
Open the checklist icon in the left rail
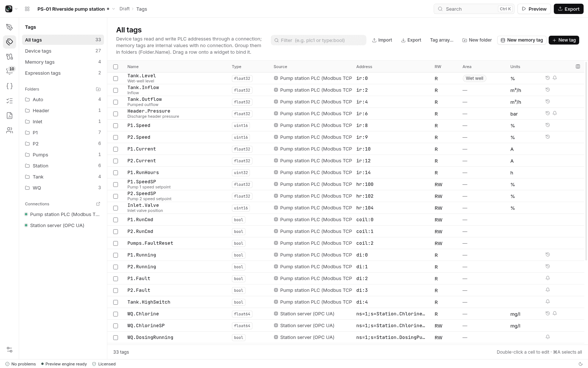point(10,101)
